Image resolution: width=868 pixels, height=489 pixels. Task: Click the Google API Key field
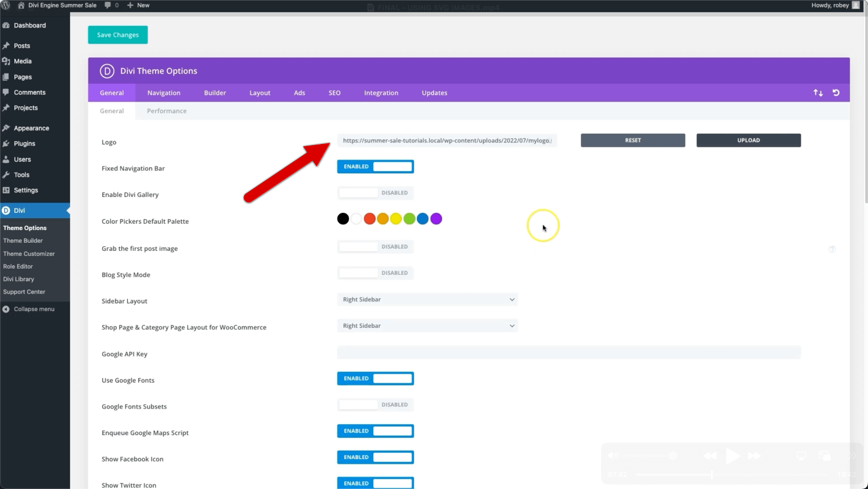pos(569,352)
